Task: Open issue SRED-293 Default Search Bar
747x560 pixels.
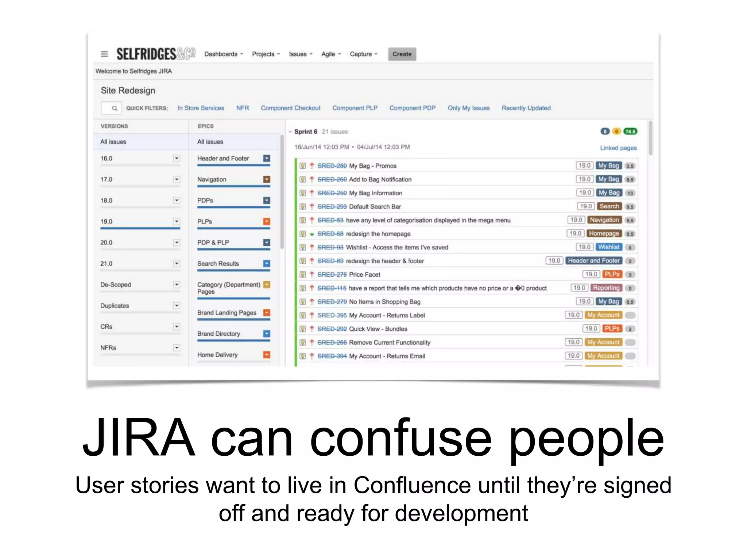Action: [332, 207]
